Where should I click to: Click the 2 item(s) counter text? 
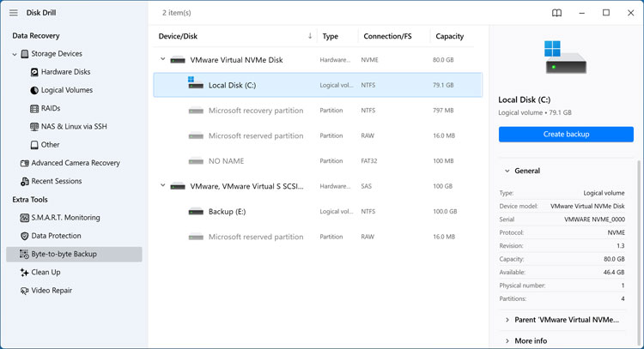coord(177,13)
